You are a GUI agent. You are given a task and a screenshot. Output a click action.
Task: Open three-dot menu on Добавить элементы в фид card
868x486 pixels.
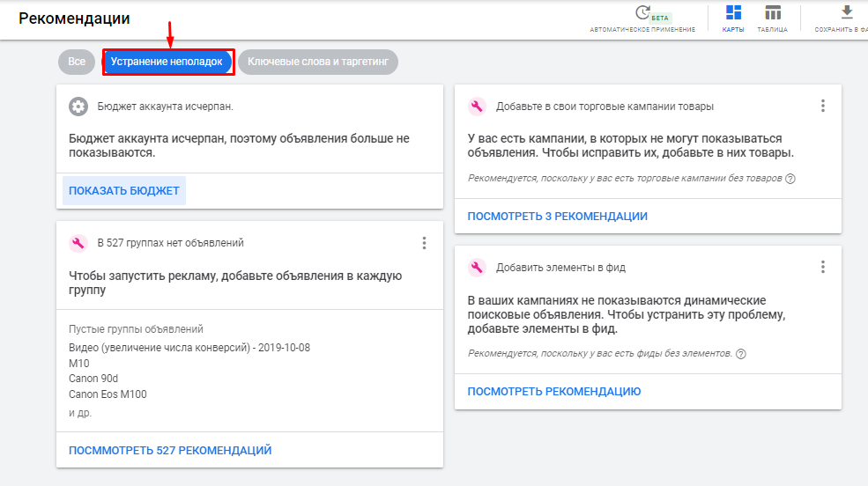pos(822,268)
